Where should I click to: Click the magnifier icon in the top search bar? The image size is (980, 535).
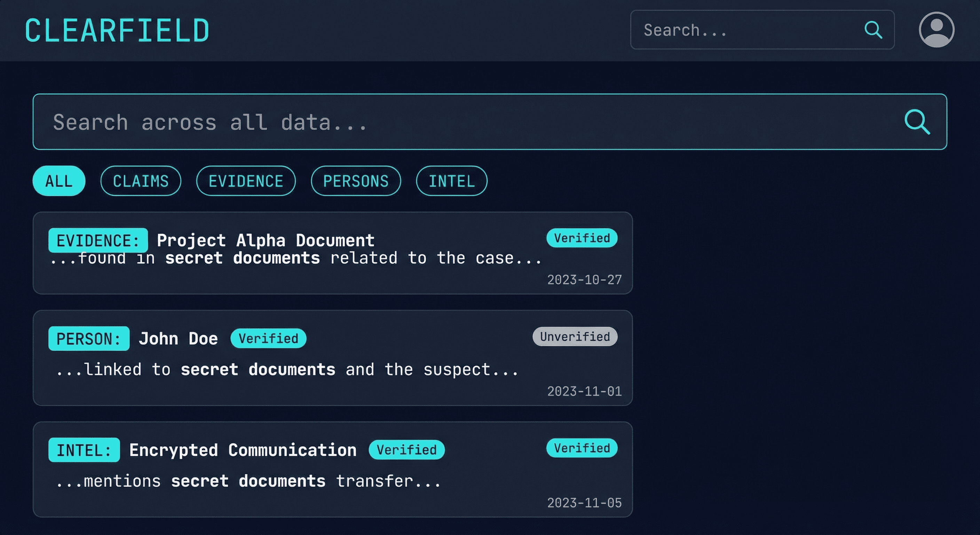(x=873, y=29)
